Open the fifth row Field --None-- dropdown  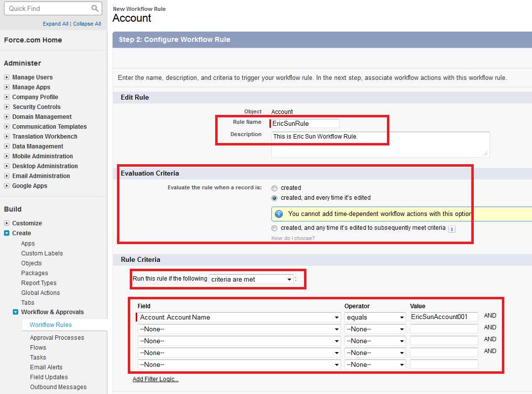(239, 365)
